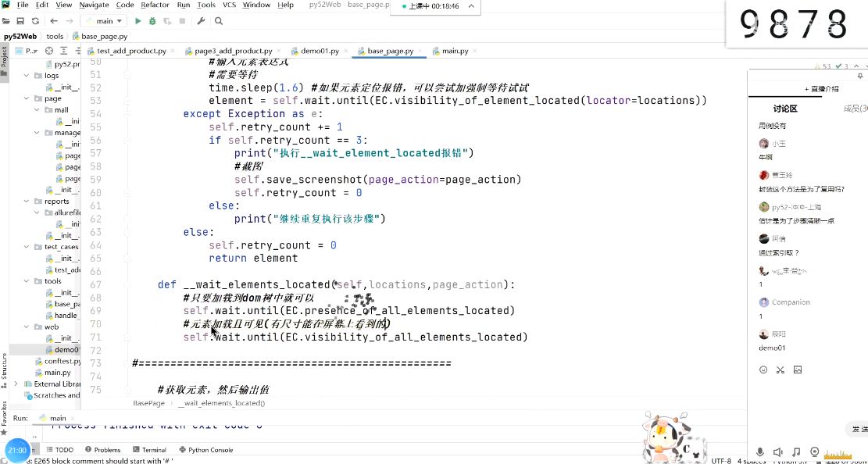Open the Terminal tool window
The height and width of the screenshot is (464, 868).
149,450
